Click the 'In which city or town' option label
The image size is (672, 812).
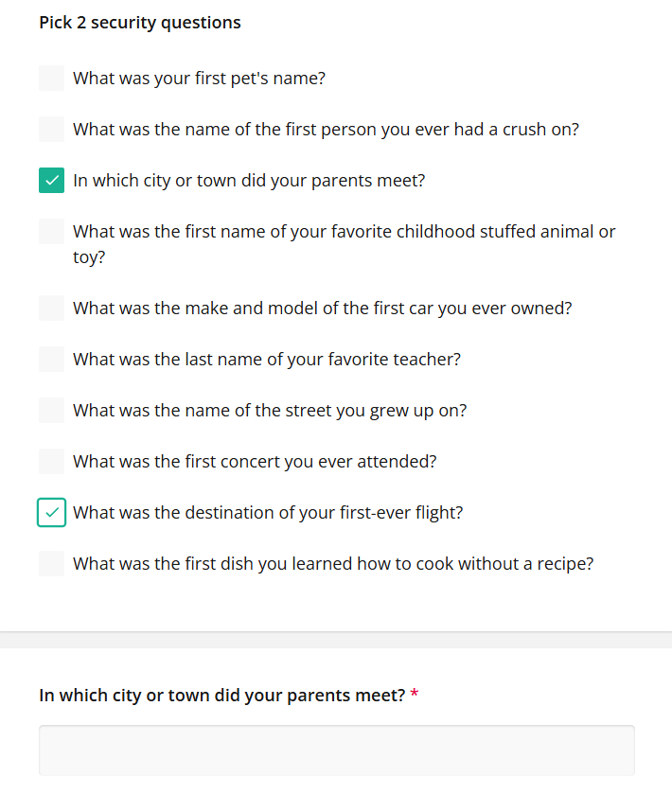[x=249, y=180]
